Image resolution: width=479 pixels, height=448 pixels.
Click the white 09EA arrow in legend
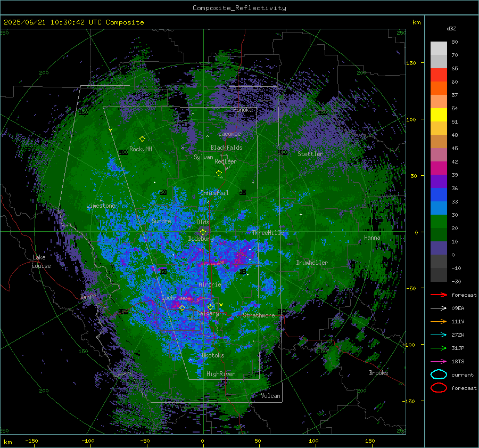click(439, 308)
